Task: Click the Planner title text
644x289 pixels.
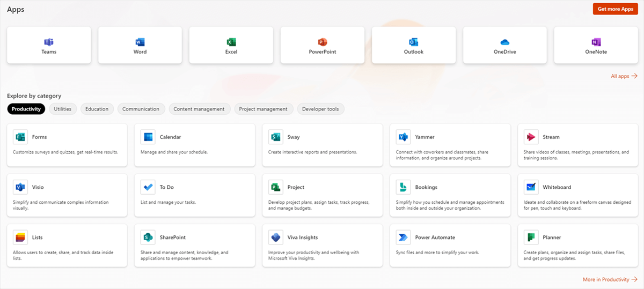Action: [x=552, y=238]
